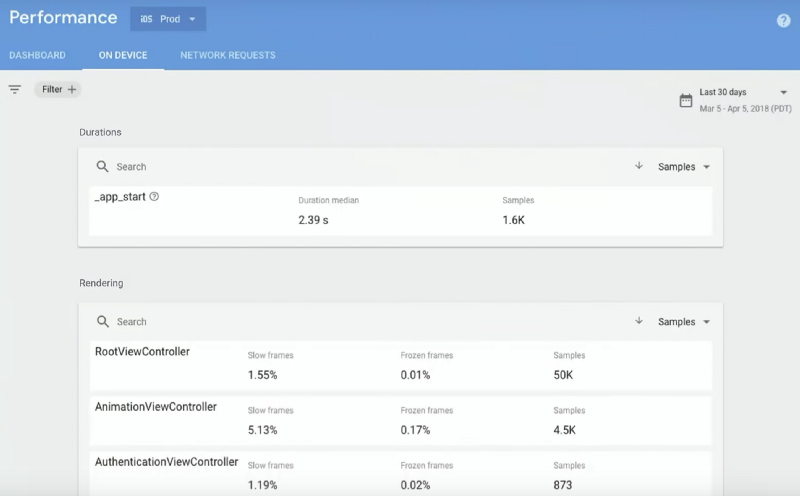Toggle sort direction arrow in Durations
Viewport: 800px width, 496px height.
click(639, 166)
